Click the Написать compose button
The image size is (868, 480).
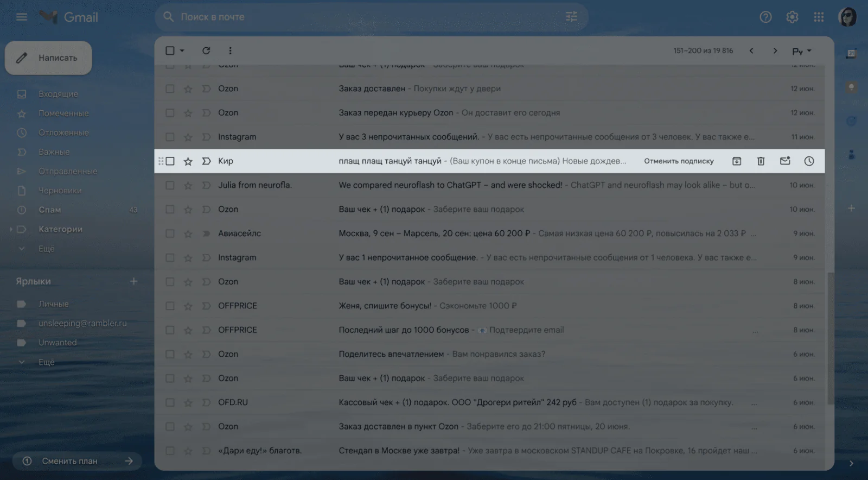click(x=48, y=58)
